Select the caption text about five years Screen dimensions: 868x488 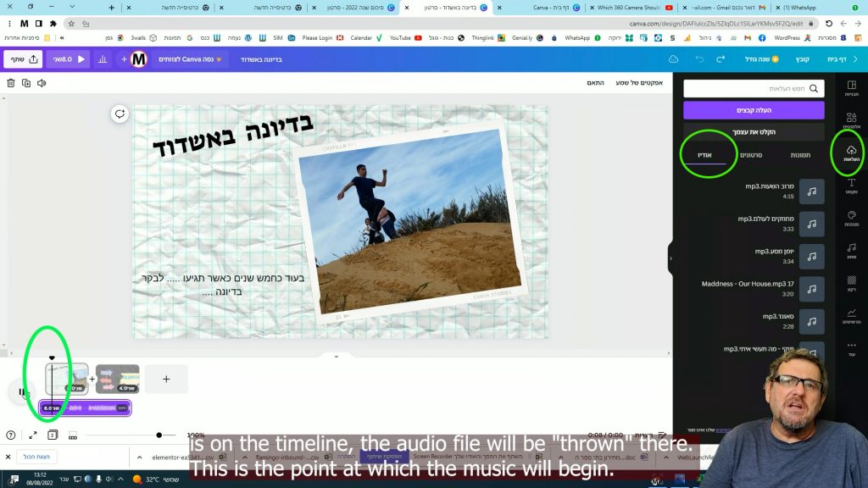click(223, 285)
